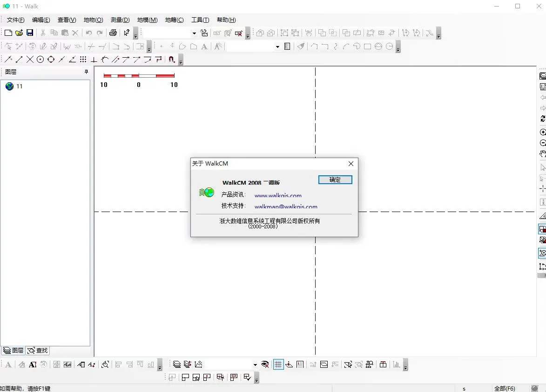The width and height of the screenshot is (546, 392).
Task: Open a file with the folder icon
Action: tap(19, 33)
